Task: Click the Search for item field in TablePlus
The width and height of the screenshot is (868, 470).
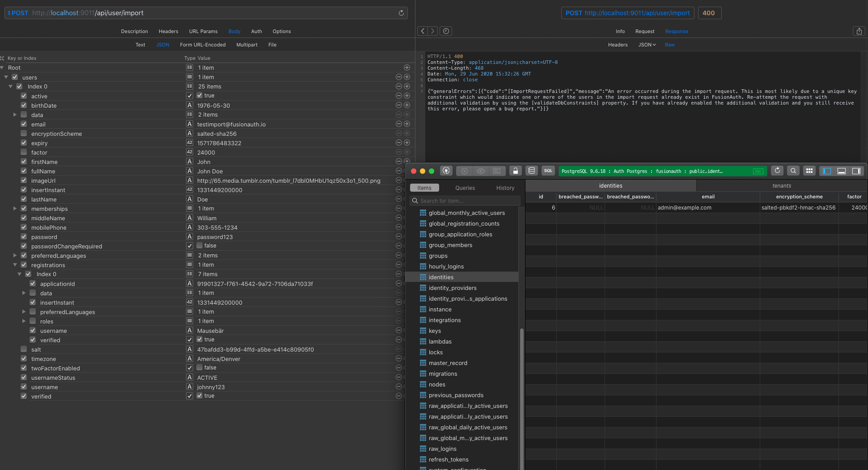Action: pyautogui.click(x=465, y=201)
